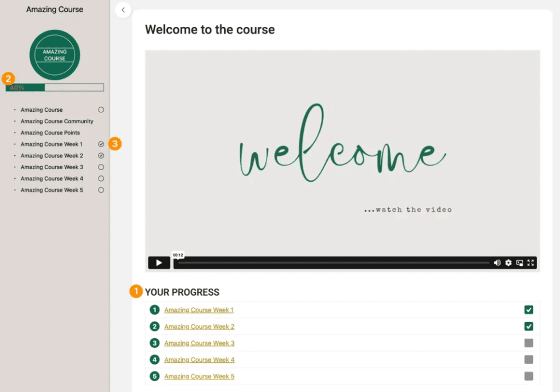Check the Amazing Course Week 5 progress checkbox
This screenshot has width=560, height=392.
tap(528, 377)
